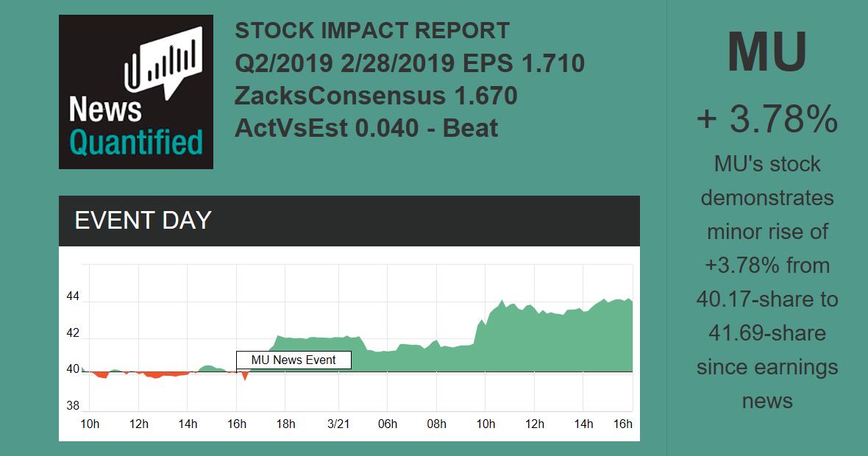
Task: Click the Q2/2019 EPS 1.710 line
Action: pyautogui.click(x=410, y=63)
